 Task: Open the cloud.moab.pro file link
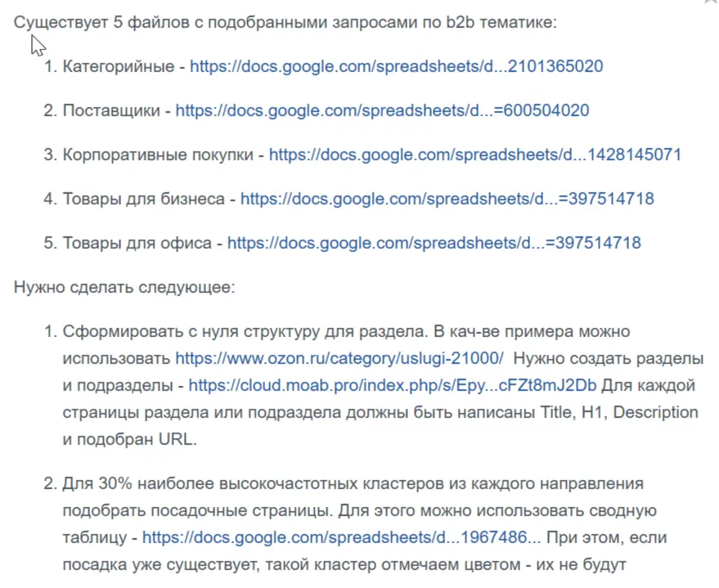coord(393,385)
